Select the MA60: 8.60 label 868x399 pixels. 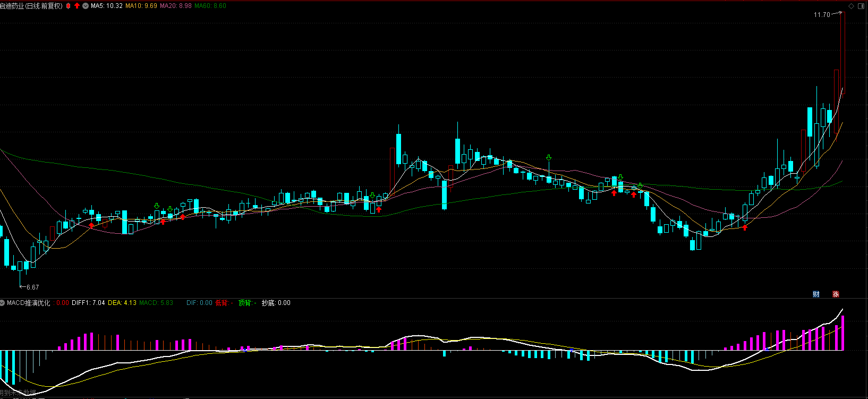click(x=210, y=6)
